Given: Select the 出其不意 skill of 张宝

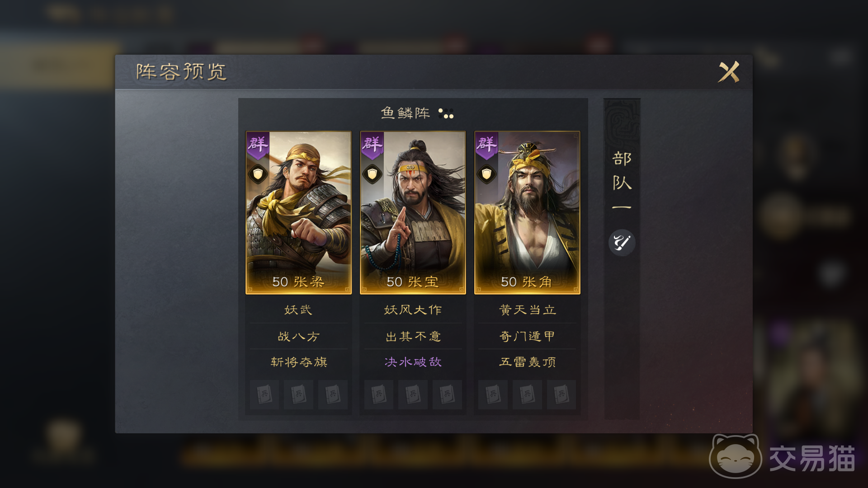Looking at the screenshot, I should point(413,336).
